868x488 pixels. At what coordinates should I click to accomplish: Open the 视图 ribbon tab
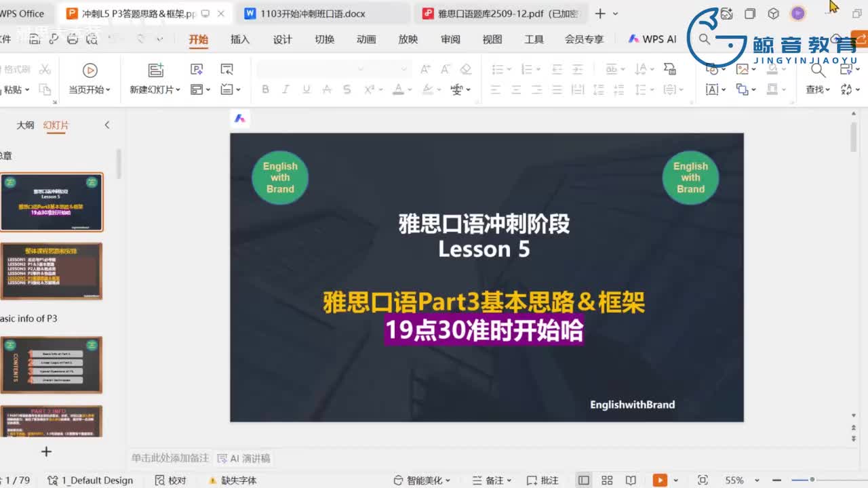(492, 39)
